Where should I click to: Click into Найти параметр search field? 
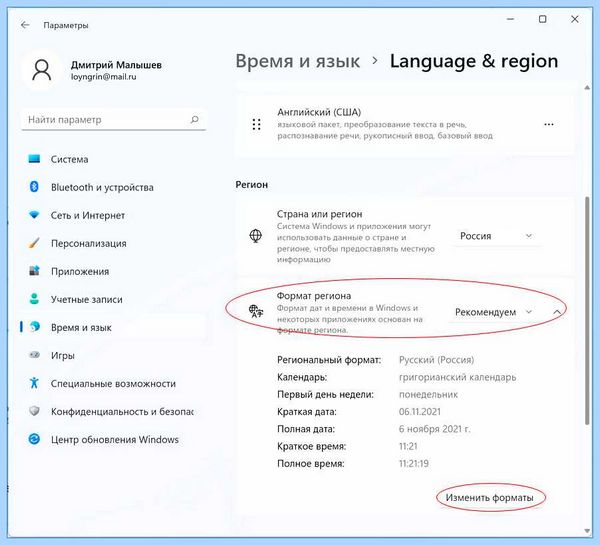pos(114,119)
